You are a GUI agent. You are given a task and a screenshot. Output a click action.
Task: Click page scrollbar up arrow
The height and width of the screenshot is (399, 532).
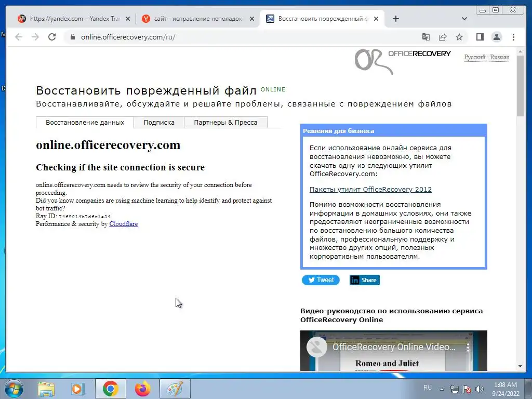[520, 51]
